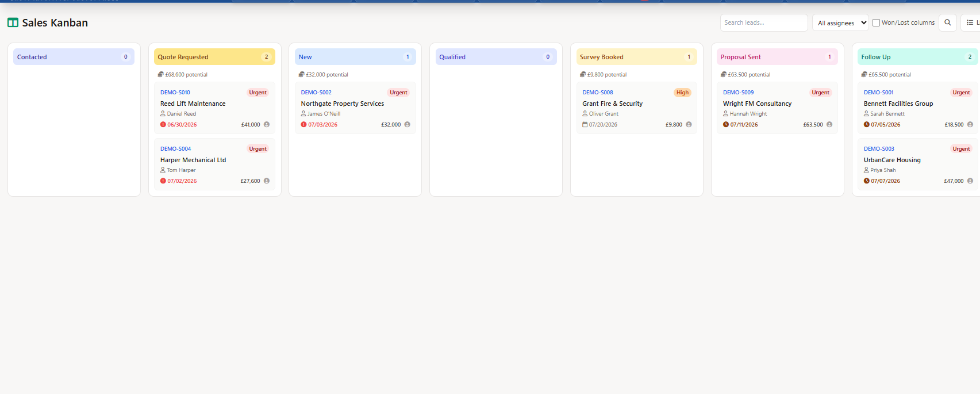Click Urgent badge on UrbanCare Housing card
The image size is (980, 394).
click(961, 148)
